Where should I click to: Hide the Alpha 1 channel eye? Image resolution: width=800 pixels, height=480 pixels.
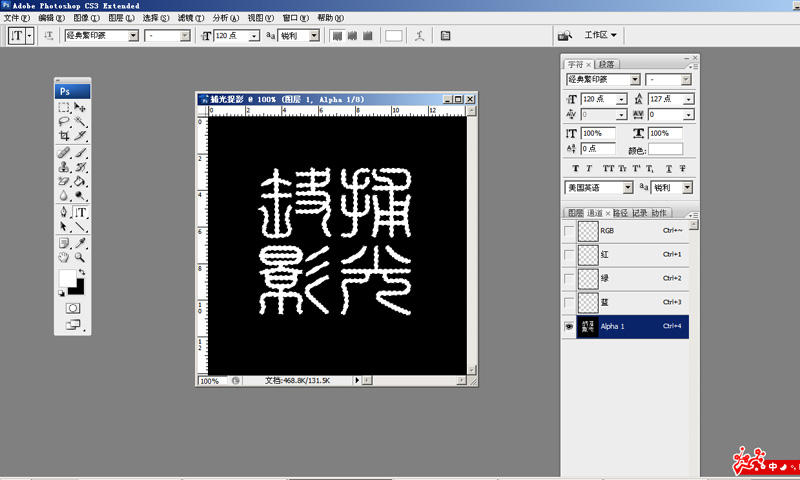click(569, 326)
